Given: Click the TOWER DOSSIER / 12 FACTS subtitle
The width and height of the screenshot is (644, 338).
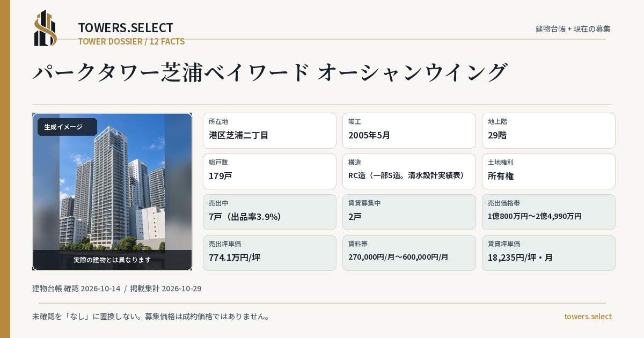Looking at the screenshot, I should coord(131,41).
